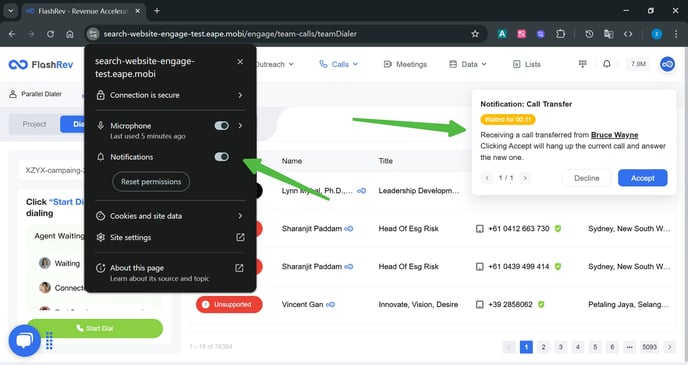688x365 pixels.
Task: Open notifications bell in FlashRev header
Action: pos(606,64)
